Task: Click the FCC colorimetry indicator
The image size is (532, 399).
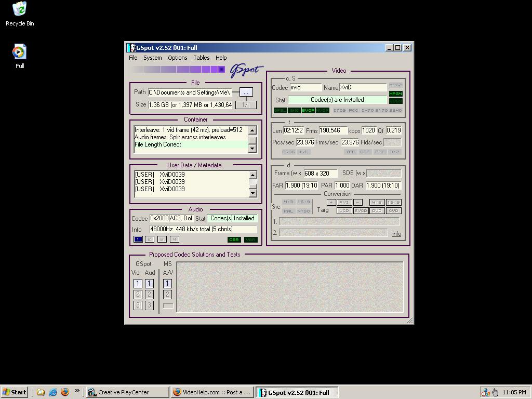Action: point(353,110)
